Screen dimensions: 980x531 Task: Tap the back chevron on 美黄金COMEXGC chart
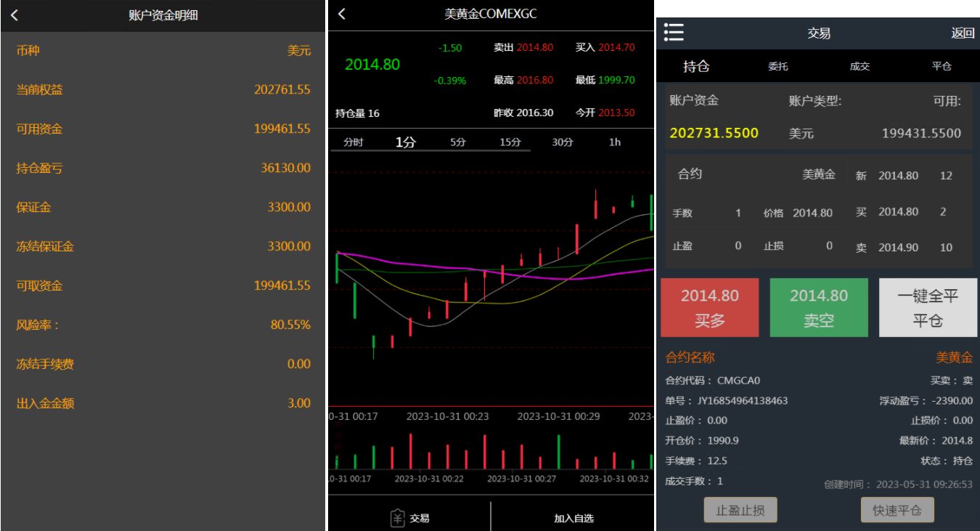341,13
